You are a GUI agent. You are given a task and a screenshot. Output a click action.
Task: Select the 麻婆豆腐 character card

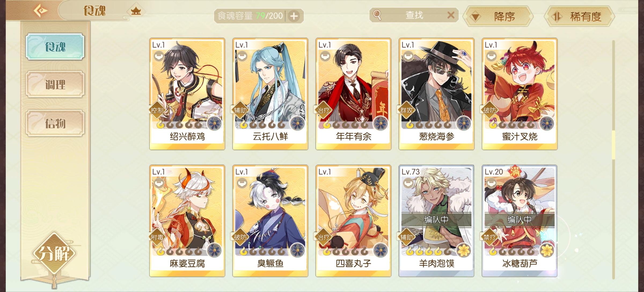click(x=187, y=221)
